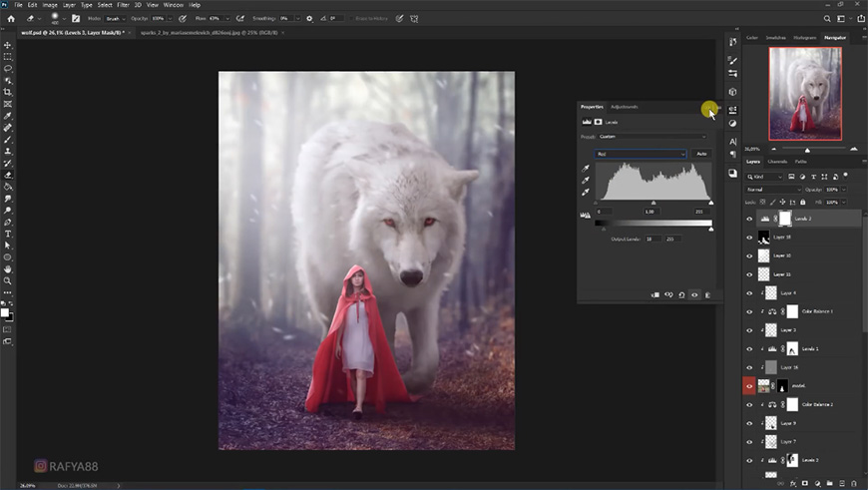Click the foreground color swatch
Image resolution: width=868 pixels, height=490 pixels.
pos(5,312)
